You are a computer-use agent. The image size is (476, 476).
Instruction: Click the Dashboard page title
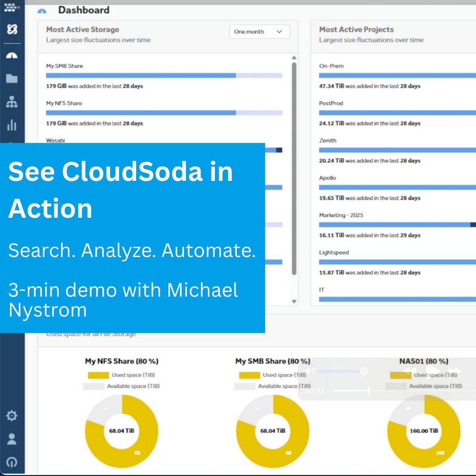point(84,10)
